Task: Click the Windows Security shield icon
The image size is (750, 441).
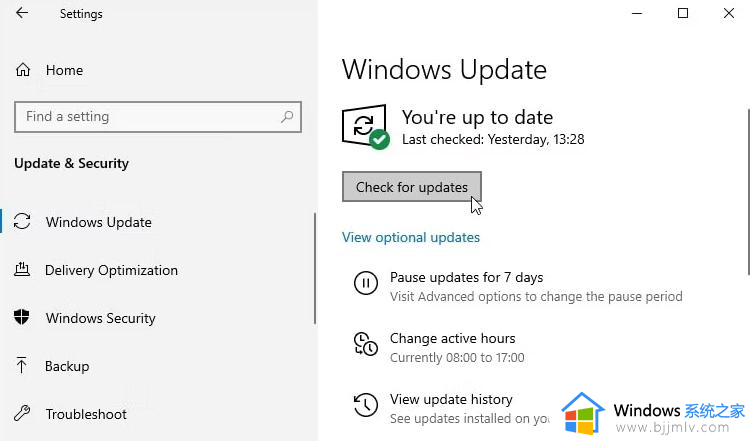Action: 22,317
